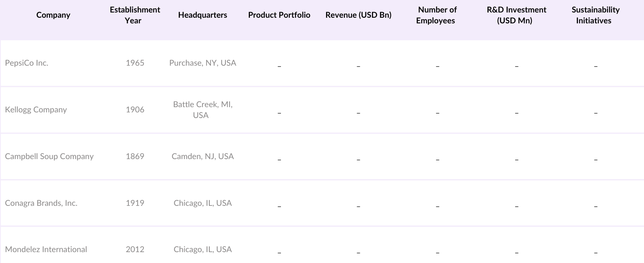The width and height of the screenshot is (644, 263).
Task: Click the Product Portfolio column header
Action: pyautogui.click(x=279, y=15)
